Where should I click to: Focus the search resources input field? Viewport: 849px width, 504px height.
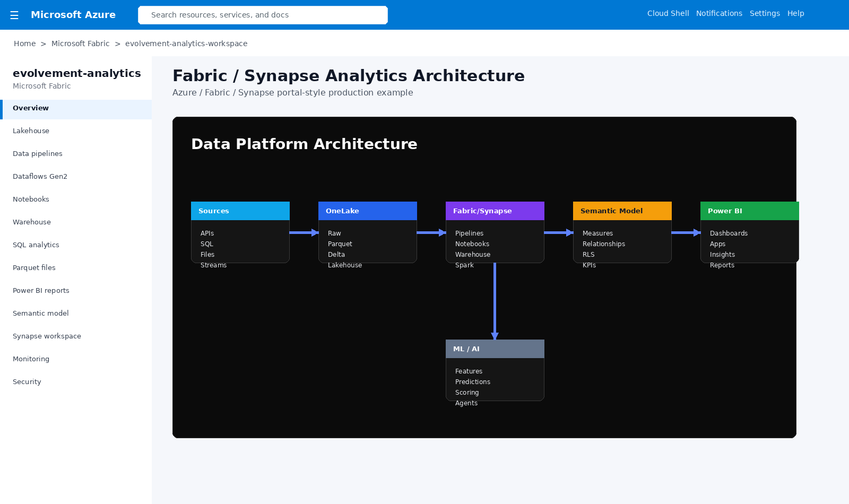click(x=263, y=15)
